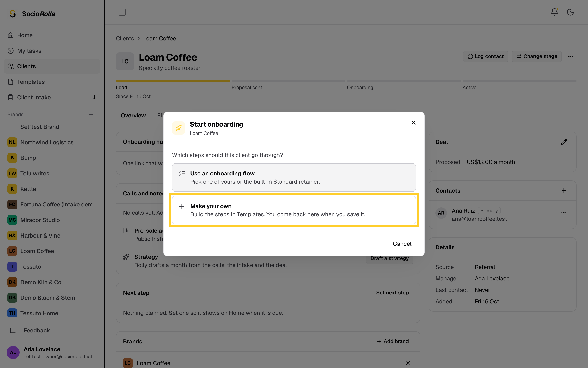Toggle the sidebar panel icon
588x368 pixels.
point(122,12)
